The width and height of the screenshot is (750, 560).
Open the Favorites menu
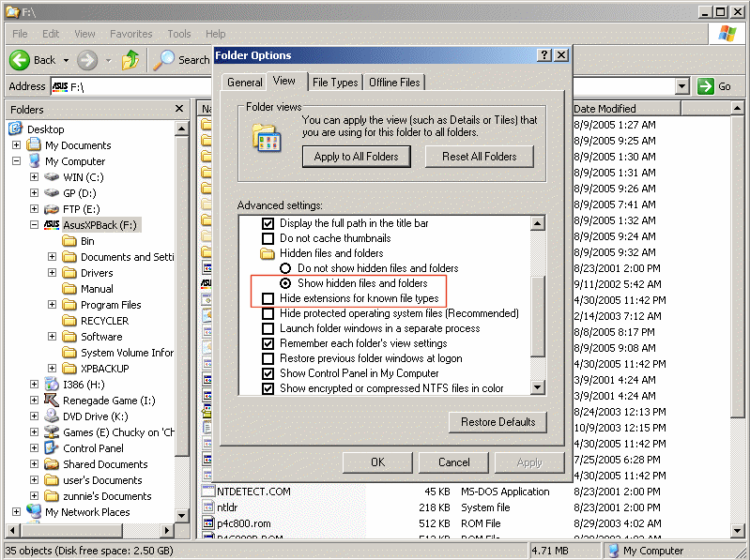[x=130, y=34]
